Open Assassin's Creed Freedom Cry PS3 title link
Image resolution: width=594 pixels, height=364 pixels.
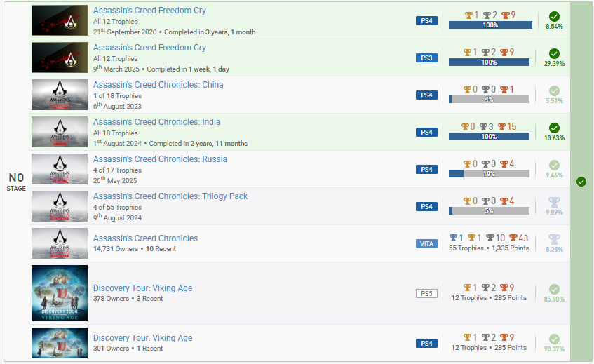click(x=149, y=48)
